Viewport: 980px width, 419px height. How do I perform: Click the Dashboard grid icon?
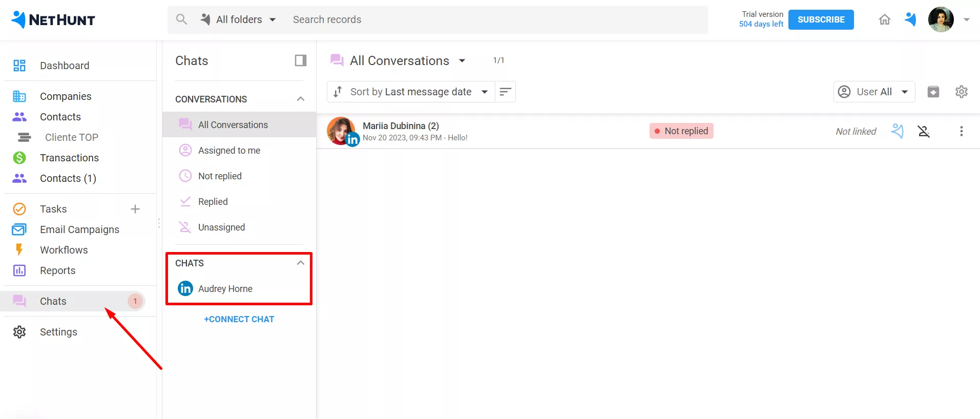(19, 66)
